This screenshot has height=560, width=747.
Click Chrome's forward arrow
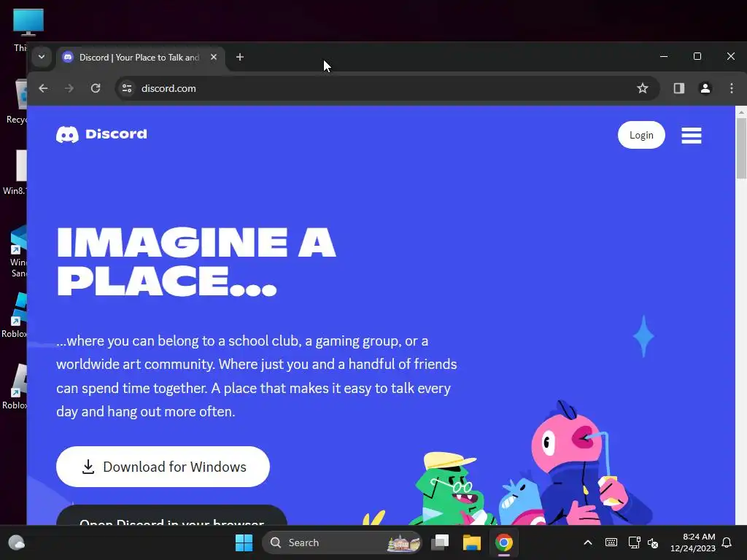click(x=69, y=88)
